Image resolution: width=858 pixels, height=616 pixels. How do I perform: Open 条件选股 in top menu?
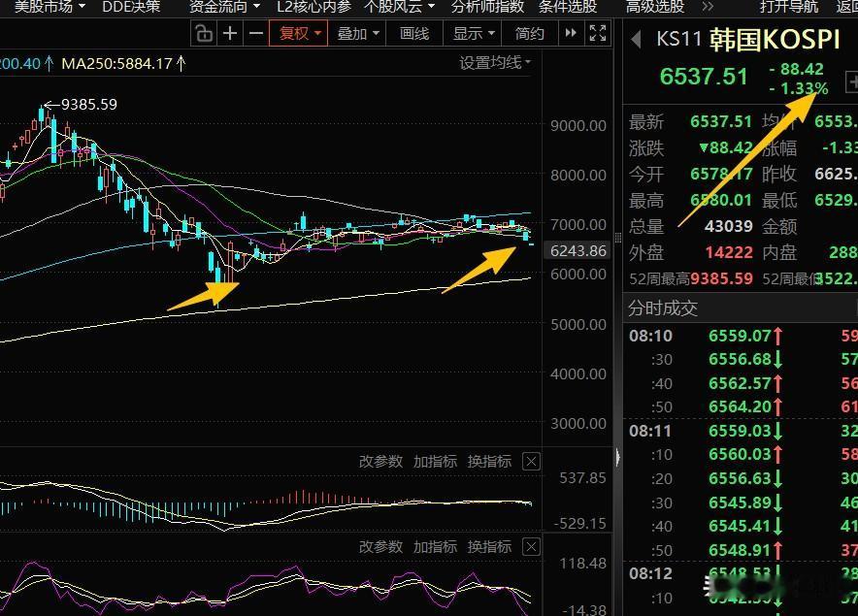point(568,7)
